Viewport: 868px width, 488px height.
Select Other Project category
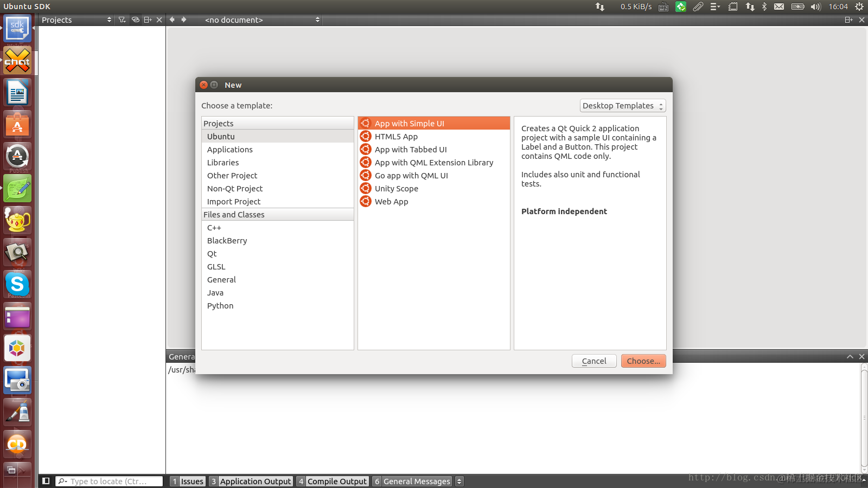[x=278, y=176]
